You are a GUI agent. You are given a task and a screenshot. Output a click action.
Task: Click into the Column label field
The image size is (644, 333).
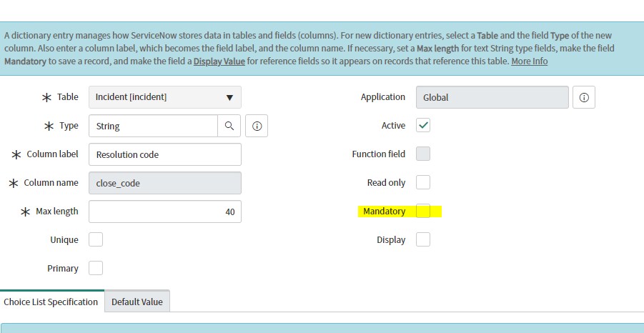[x=164, y=154]
